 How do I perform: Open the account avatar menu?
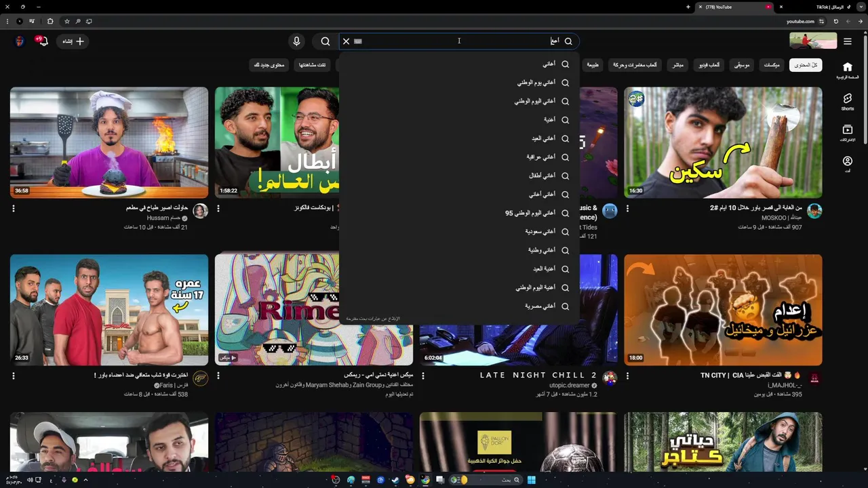[20, 41]
